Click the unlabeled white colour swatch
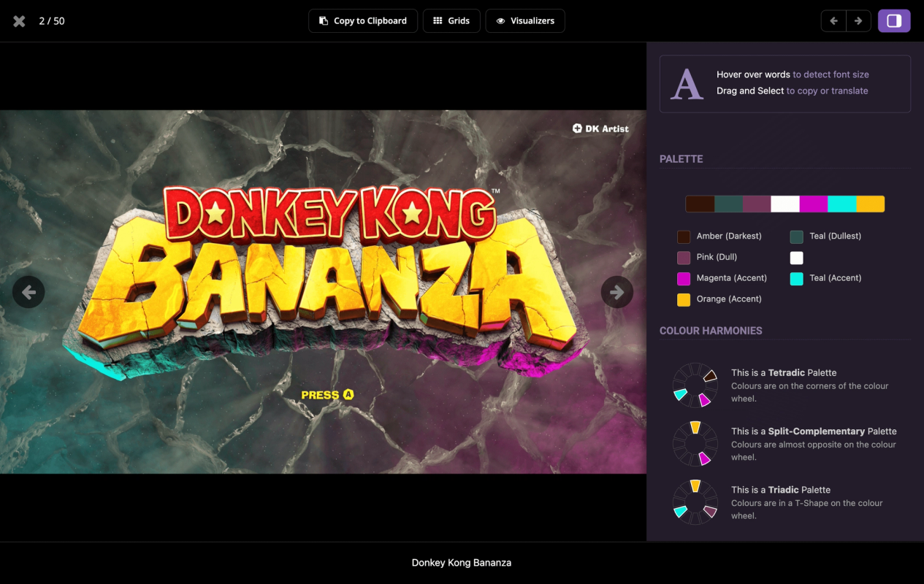Screen dimensions: 924x584 797,258
